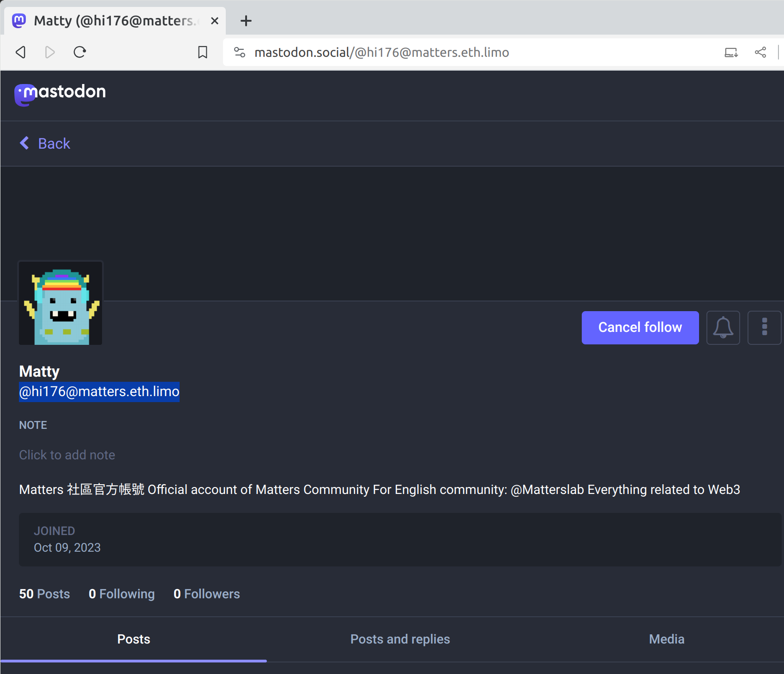Click the share icon in address bar
This screenshot has width=784, height=674.
tap(760, 52)
